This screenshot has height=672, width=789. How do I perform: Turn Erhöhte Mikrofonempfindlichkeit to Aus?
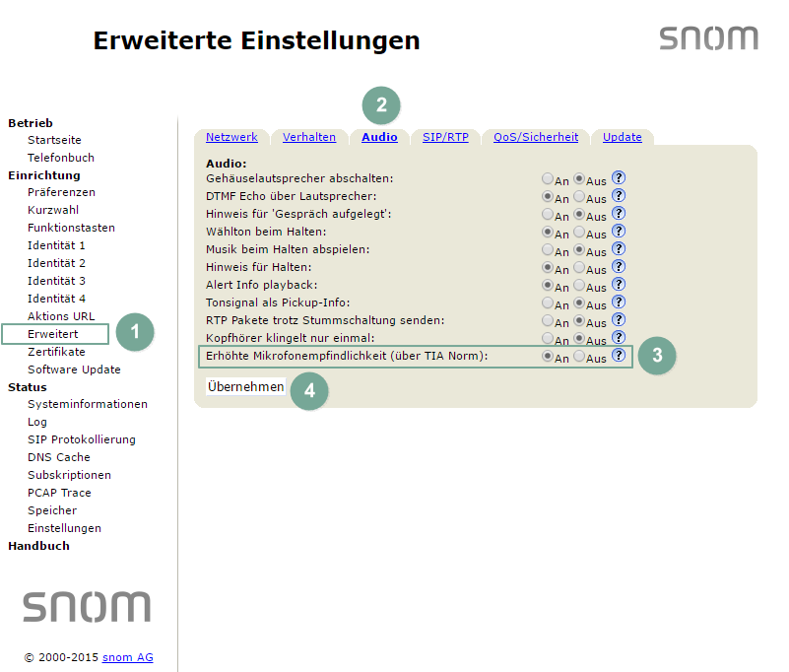(x=579, y=358)
